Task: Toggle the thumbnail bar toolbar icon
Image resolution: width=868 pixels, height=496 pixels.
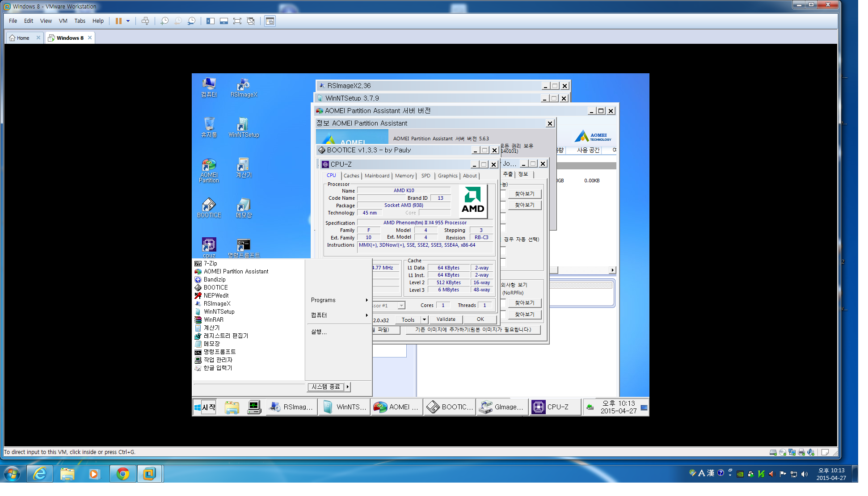Action: coord(224,21)
